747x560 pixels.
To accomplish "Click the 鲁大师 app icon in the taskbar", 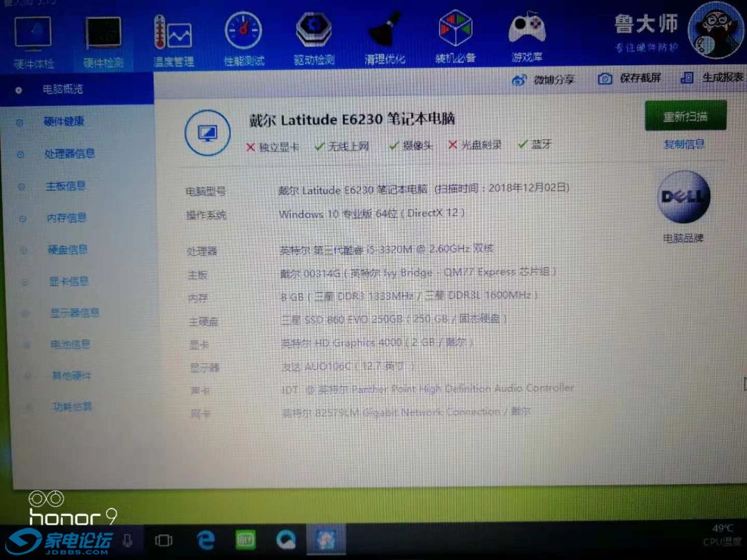I will [x=327, y=539].
